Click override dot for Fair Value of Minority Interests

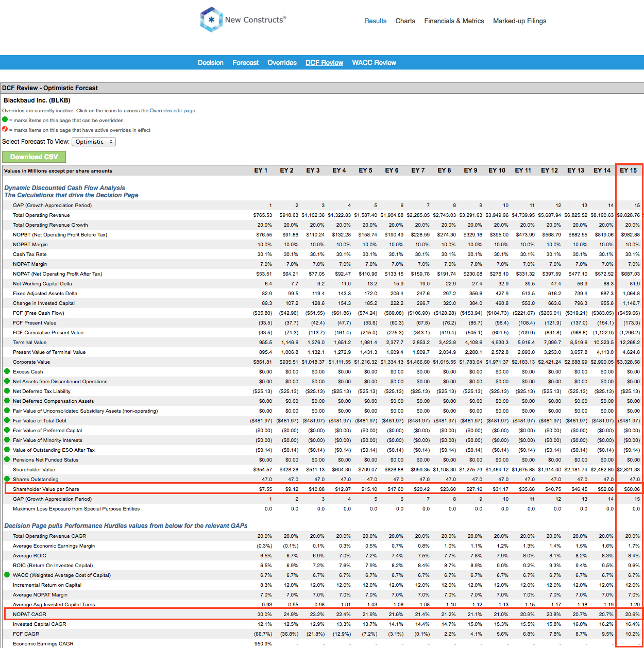[x=7, y=440]
